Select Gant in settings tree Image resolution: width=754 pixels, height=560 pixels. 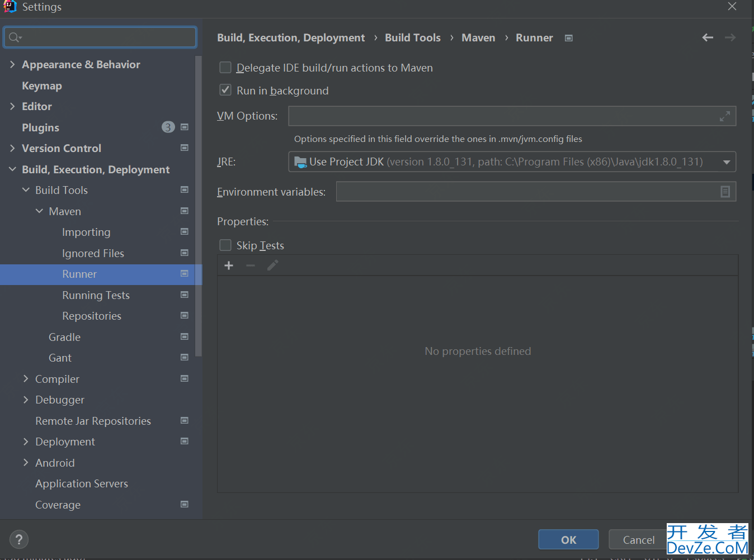tap(60, 358)
